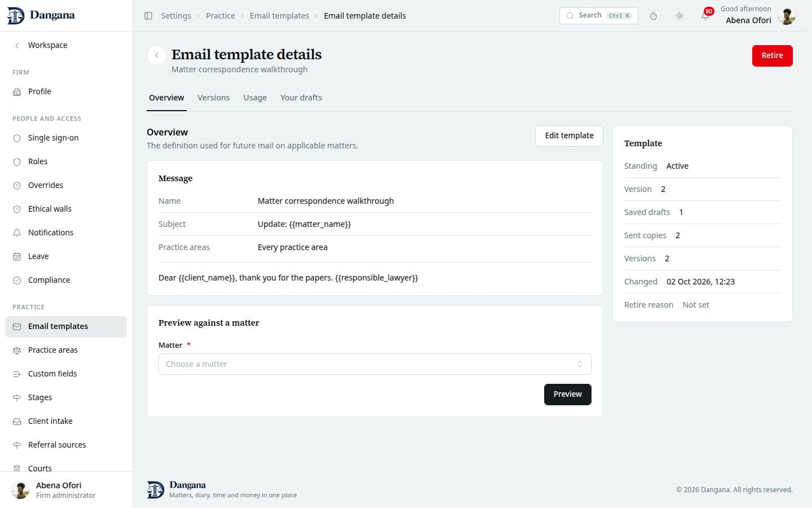Switch to the Usage tab

coord(255,98)
